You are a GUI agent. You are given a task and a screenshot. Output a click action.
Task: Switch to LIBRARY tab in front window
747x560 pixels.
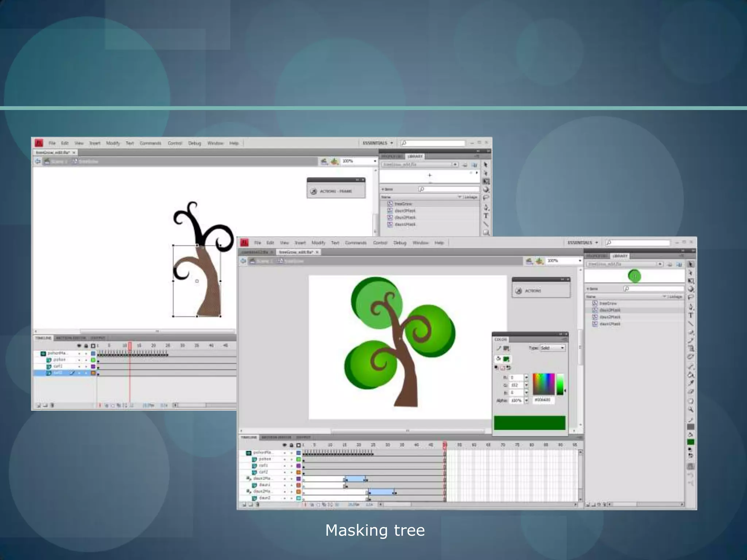(x=620, y=256)
